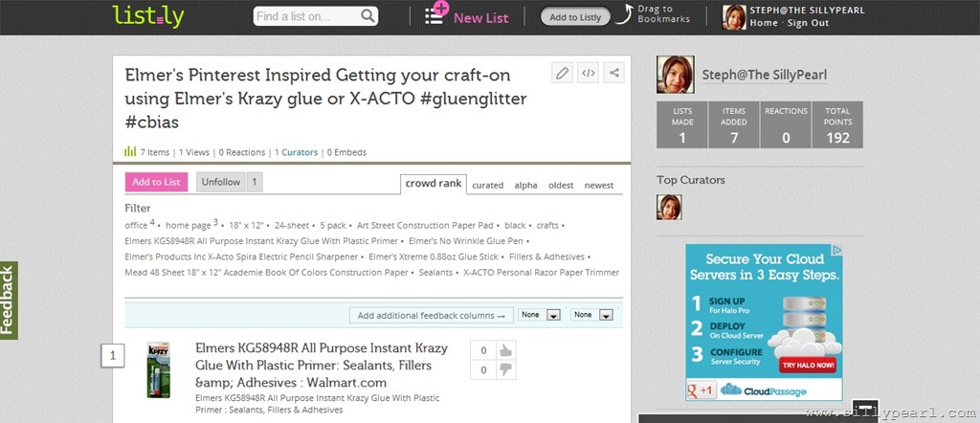Screen dimensions: 980x423
Task: Filter by Elmer's Xtreme 0.88oz Glue Stick
Action: click(434, 256)
